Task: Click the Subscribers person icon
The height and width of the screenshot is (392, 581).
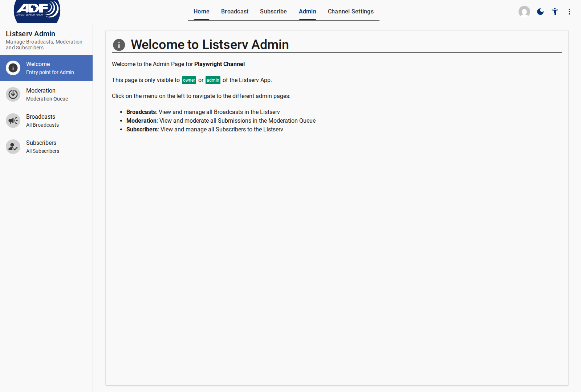Action: click(x=13, y=147)
